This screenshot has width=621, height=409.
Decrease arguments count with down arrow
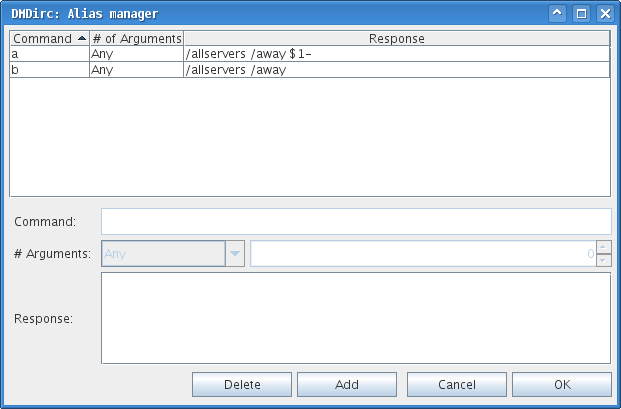[x=604, y=260]
